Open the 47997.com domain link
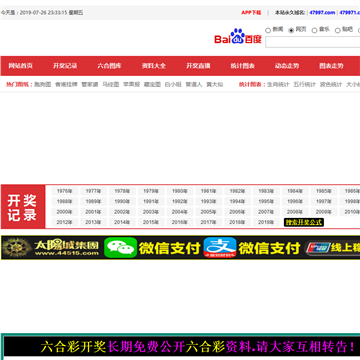The image size is (360, 360). 322,13
